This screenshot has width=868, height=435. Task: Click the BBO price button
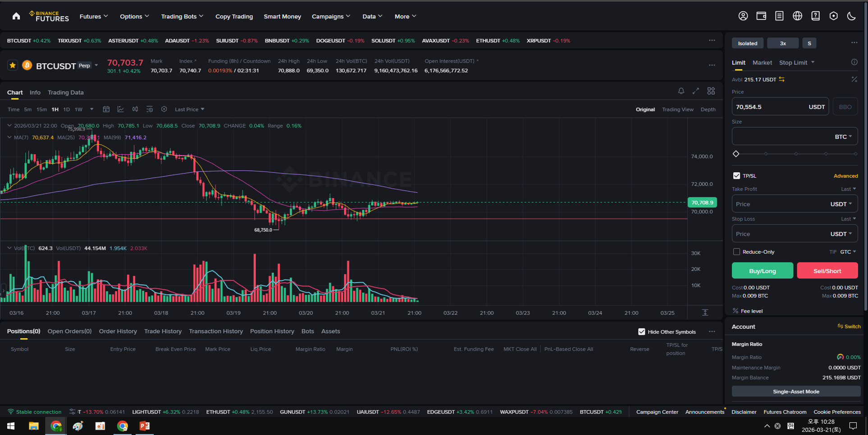click(x=845, y=107)
